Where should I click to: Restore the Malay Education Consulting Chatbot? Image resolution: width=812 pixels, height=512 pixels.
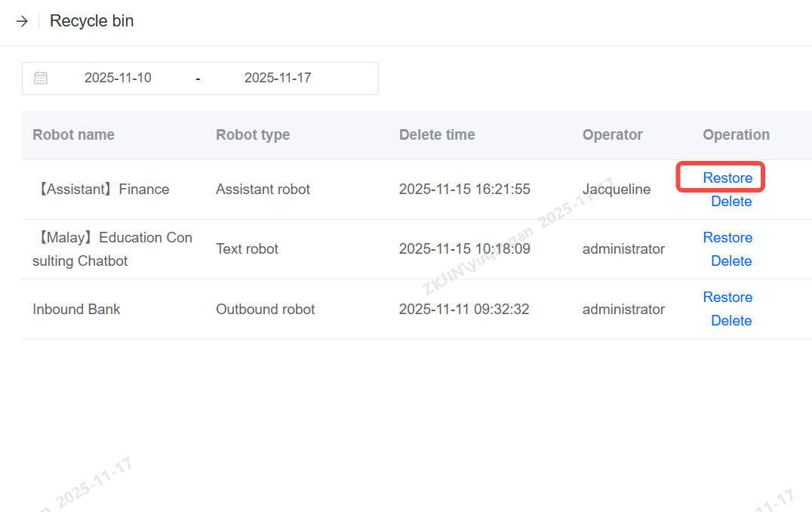[727, 237]
